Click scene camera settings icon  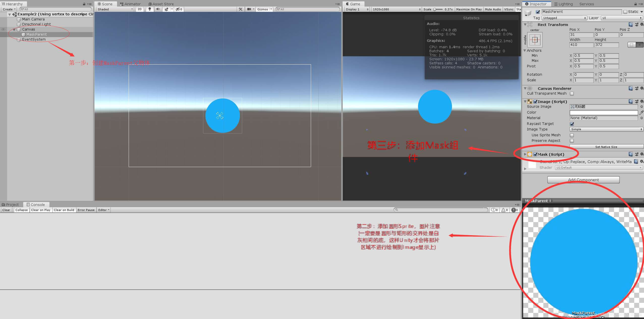coord(249,9)
